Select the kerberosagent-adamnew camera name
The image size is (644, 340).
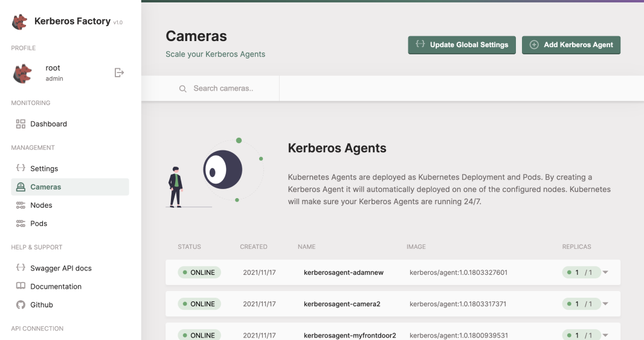click(343, 272)
